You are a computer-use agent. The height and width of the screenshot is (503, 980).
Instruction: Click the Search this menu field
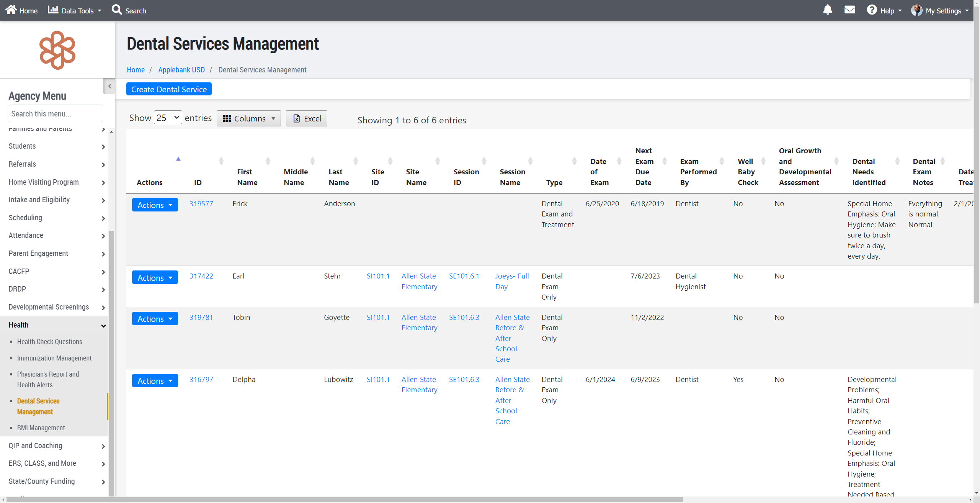click(x=55, y=114)
